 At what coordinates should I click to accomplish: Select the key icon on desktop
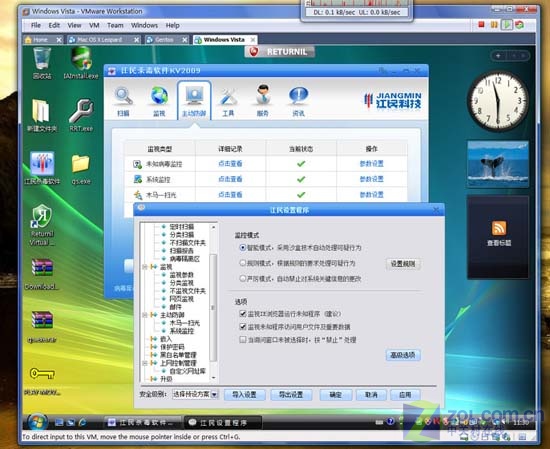tap(42, 374)
